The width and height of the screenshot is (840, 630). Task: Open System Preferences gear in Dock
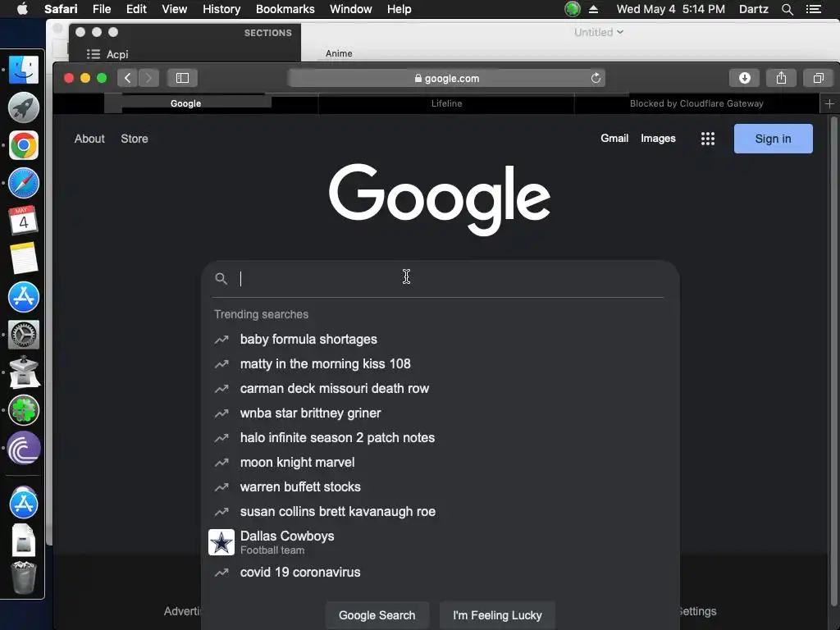coord(24,335)
